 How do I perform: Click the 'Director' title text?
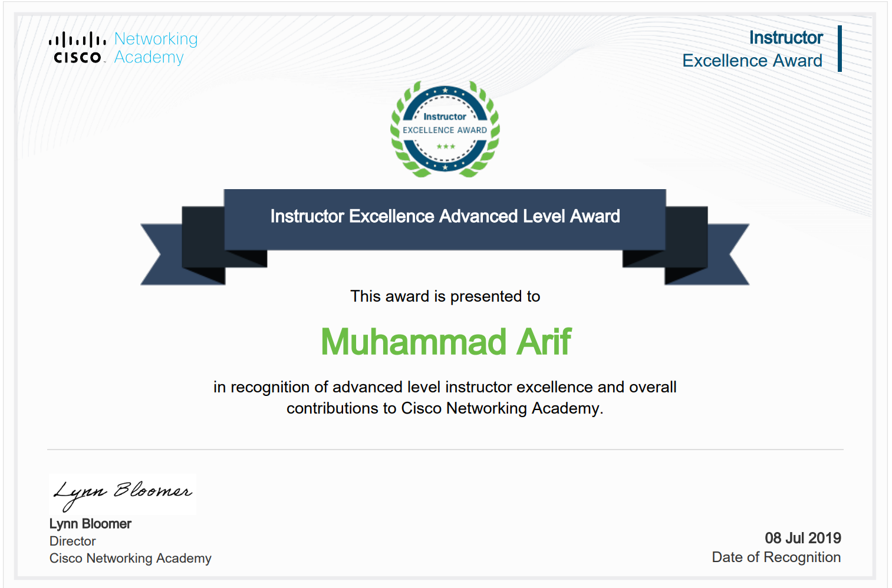(x=73, y=541)
